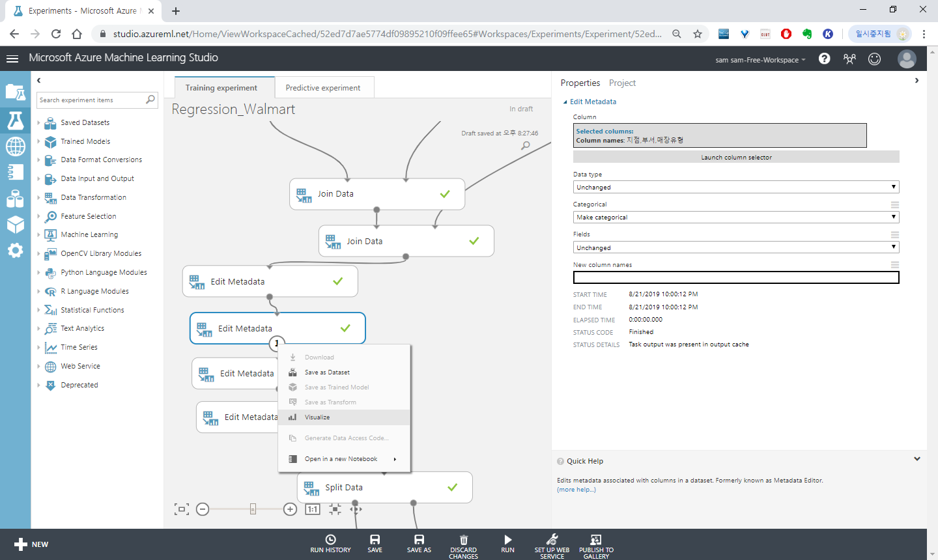Expand R Language Modules category

point(38,291)
